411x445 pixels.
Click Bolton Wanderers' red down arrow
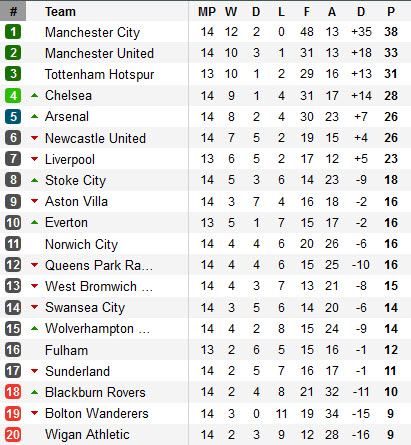[x=34, y=413]
